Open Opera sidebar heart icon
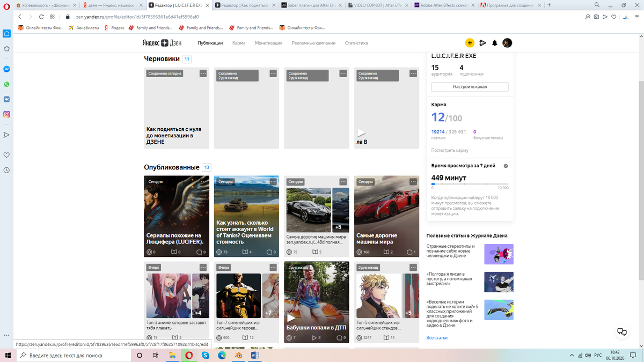This screenshot has width=644, height=362. coord(6,155)
